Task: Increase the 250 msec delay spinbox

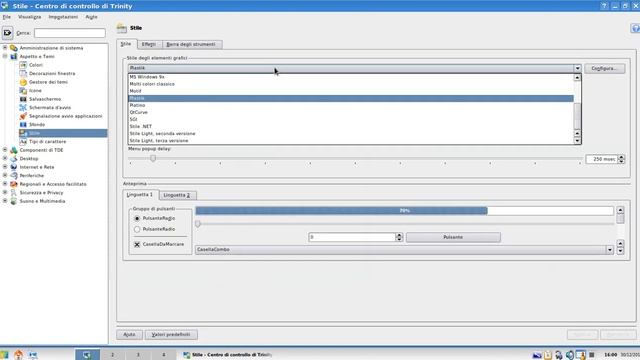Action: tap(621, 157)
